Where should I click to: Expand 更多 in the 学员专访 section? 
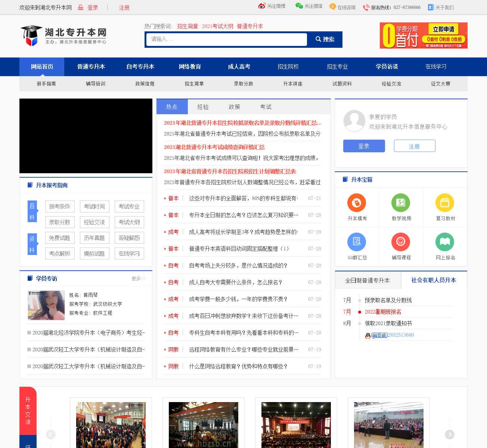[x=138, y=279]
